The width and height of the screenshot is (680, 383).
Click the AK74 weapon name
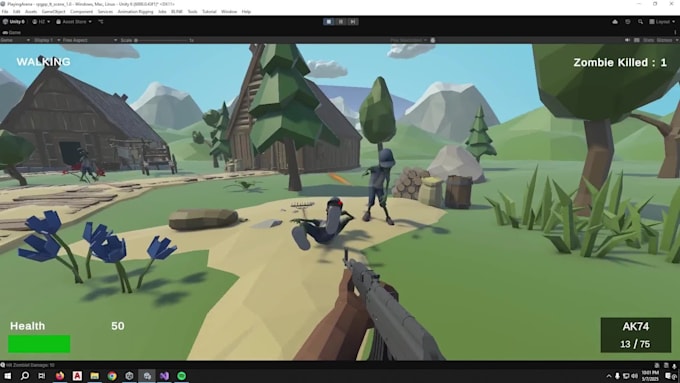point(636,327)
